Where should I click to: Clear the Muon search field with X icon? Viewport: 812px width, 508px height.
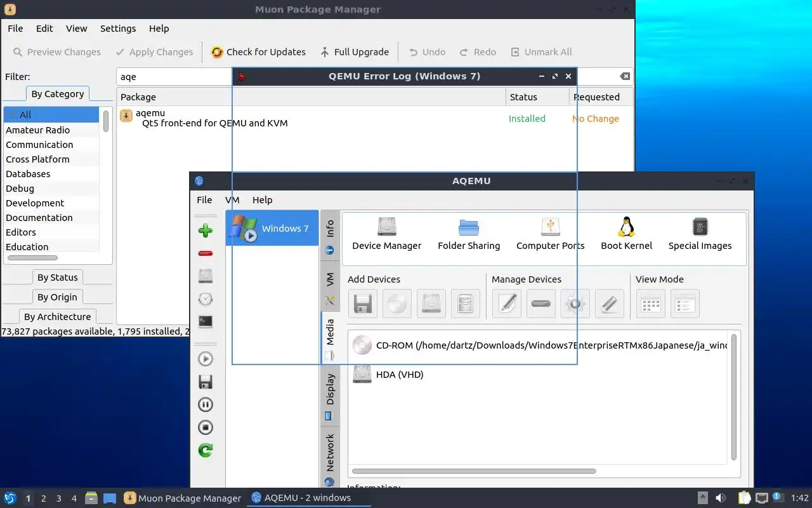[x=625, y=76]
